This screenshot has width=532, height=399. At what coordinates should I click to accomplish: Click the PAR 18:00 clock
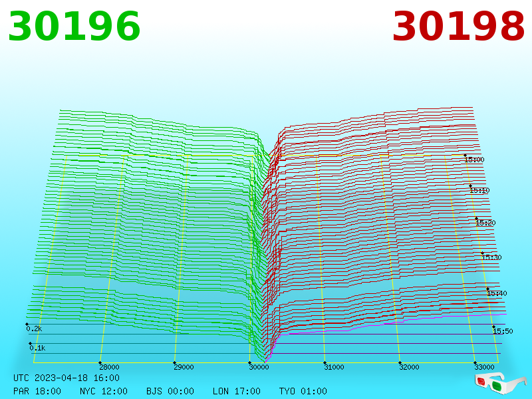click(37, 391)
